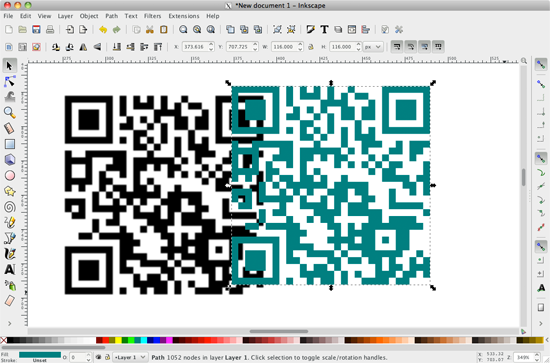This screenshot has height=363, width=550.
Task: Choose the Rectangle drawing tool
Action: 10,144
